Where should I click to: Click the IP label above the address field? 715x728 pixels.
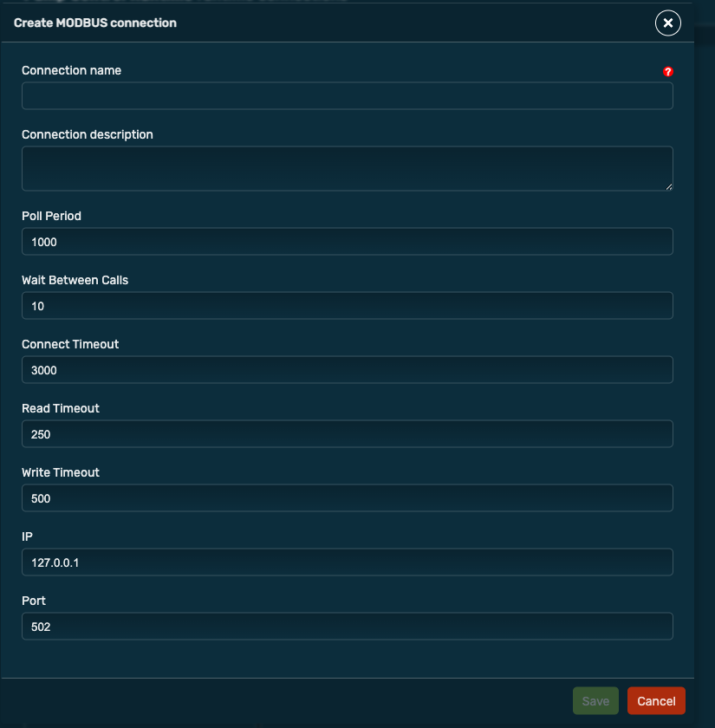[26, 536]
